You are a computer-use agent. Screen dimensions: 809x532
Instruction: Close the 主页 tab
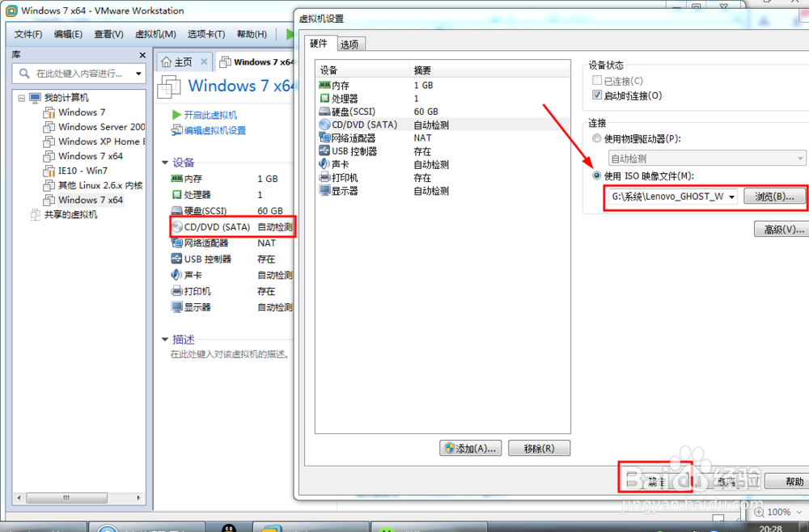click(204, 62)
